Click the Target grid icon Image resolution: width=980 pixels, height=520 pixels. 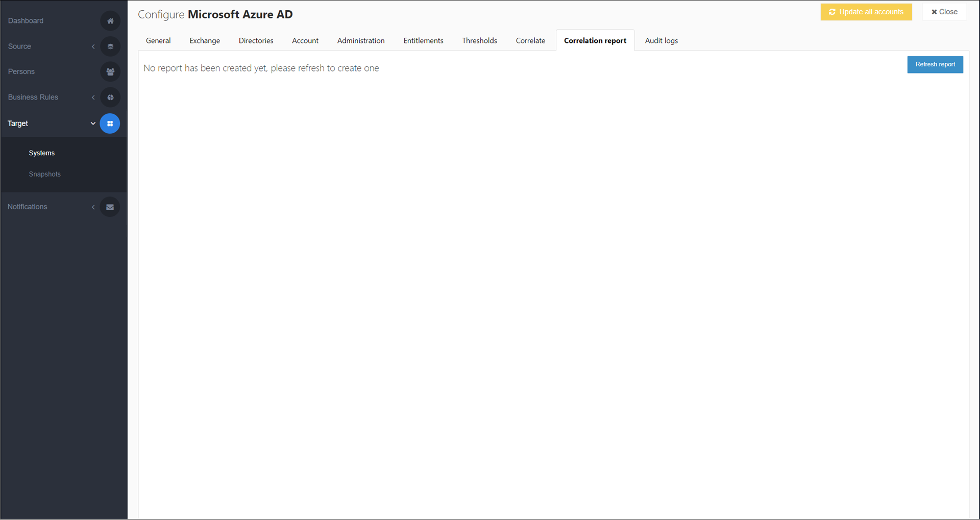point(110,123)
